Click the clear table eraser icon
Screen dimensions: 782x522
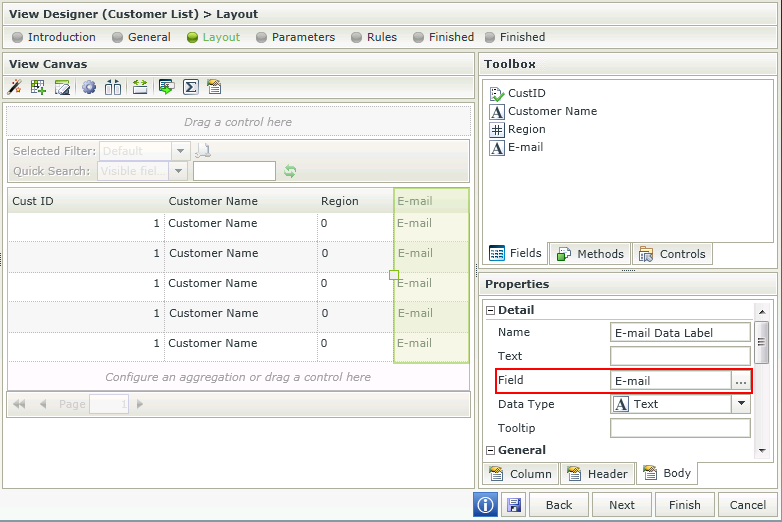point(62,87)
